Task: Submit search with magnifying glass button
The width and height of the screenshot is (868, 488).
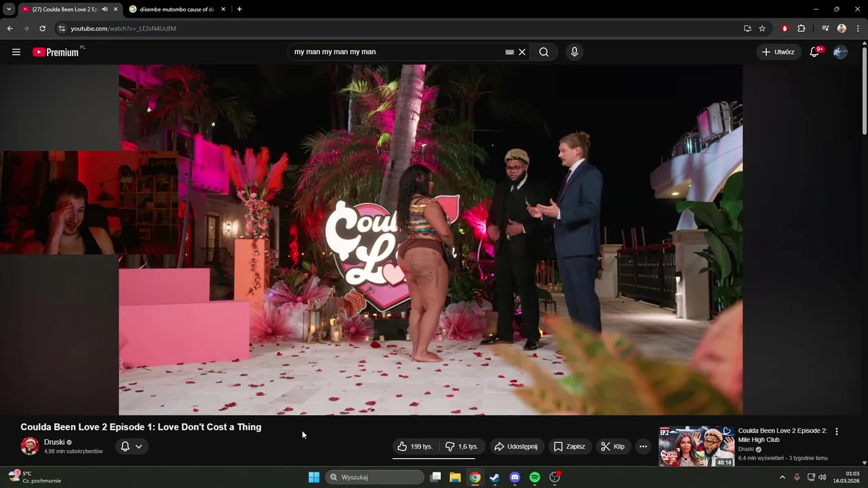Action: pyautogui.click(x=544, y=52)
